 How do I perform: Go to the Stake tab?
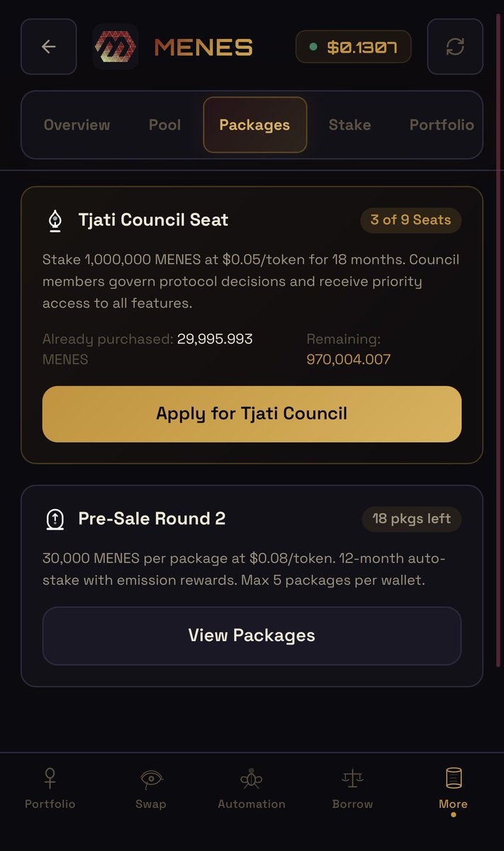(x=349, y=125)
